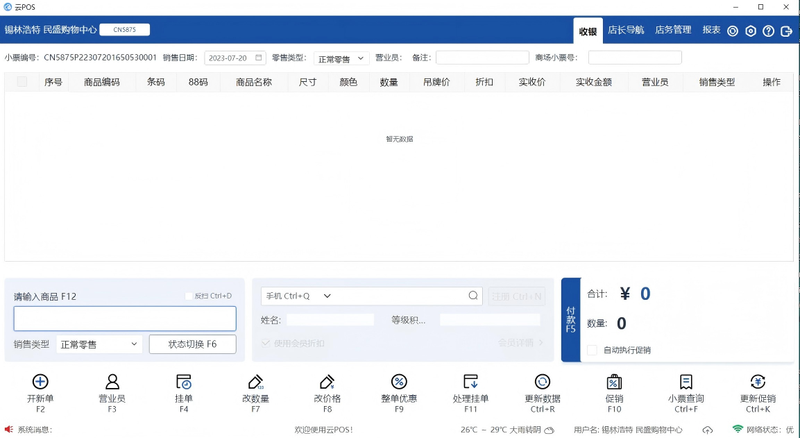Screen dimensions: 800x438
Task: Click the member phone search input field
Action: coord(398,296)
